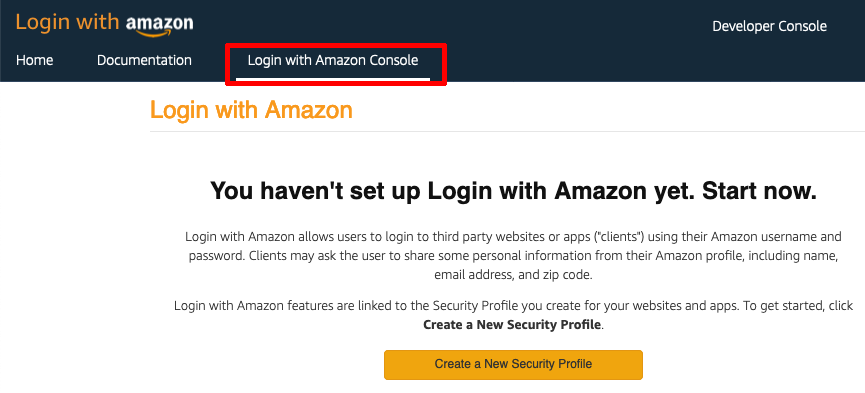Click the white 'amazon' wordmark in header
The image size is (865, 393).
click(159, 23)
